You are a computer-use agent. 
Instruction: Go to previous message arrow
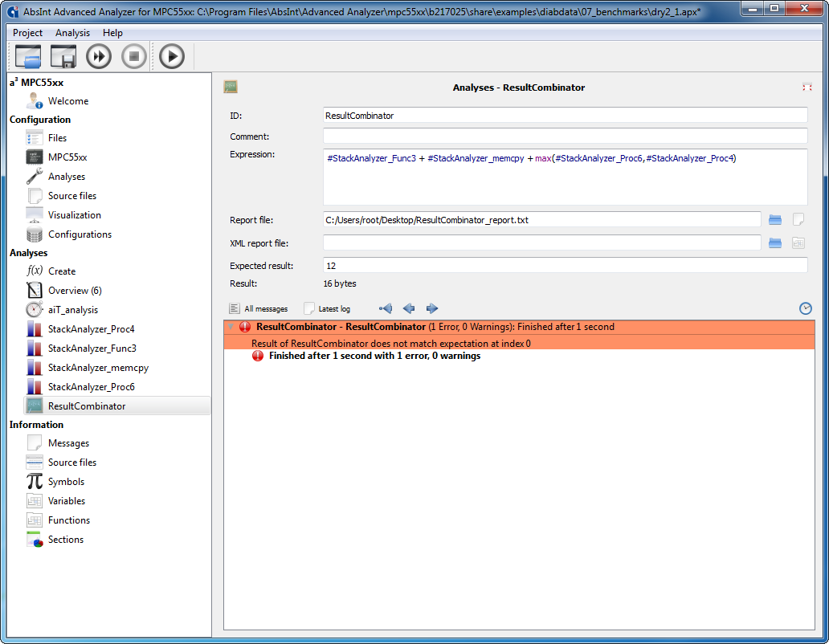[x=409, y=308]
